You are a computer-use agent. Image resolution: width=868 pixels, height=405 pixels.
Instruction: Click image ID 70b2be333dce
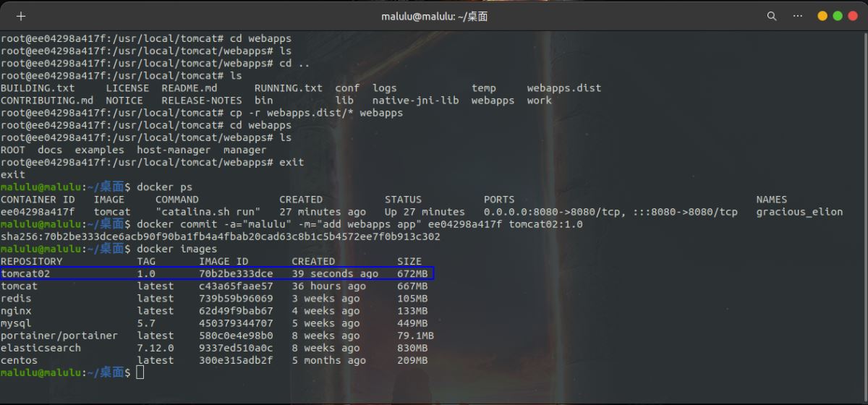(x=236, y=273)
